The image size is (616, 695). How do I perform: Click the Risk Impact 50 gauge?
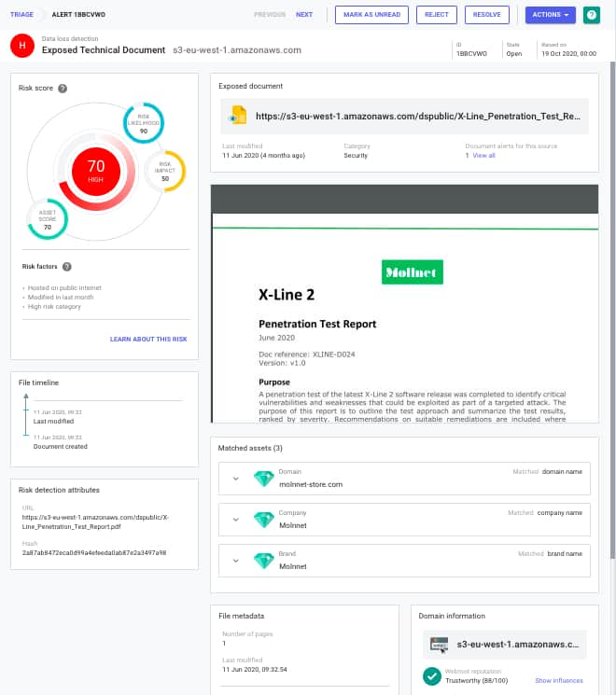point(165,171)
